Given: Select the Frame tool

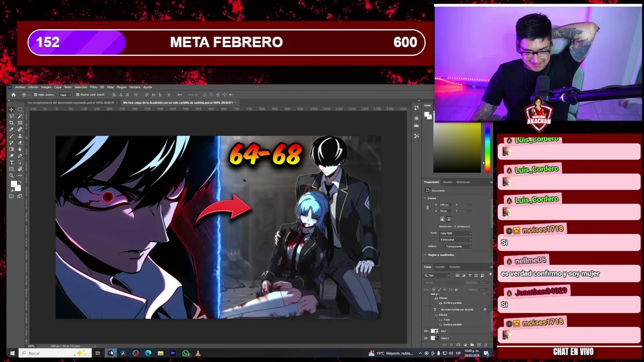Looking at the screenshot, I should (20, 123).
